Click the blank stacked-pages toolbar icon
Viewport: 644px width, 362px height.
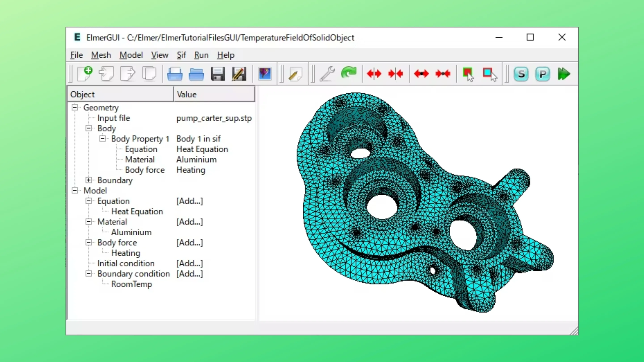coord(150,74)
